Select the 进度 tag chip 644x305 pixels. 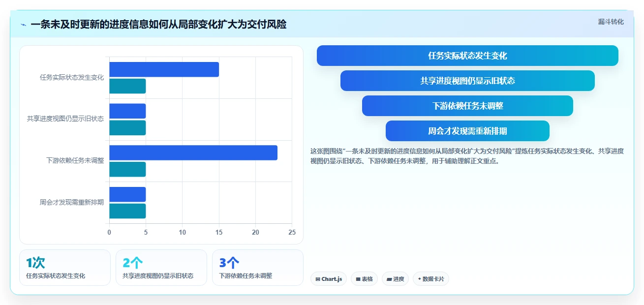click(395, 279)
